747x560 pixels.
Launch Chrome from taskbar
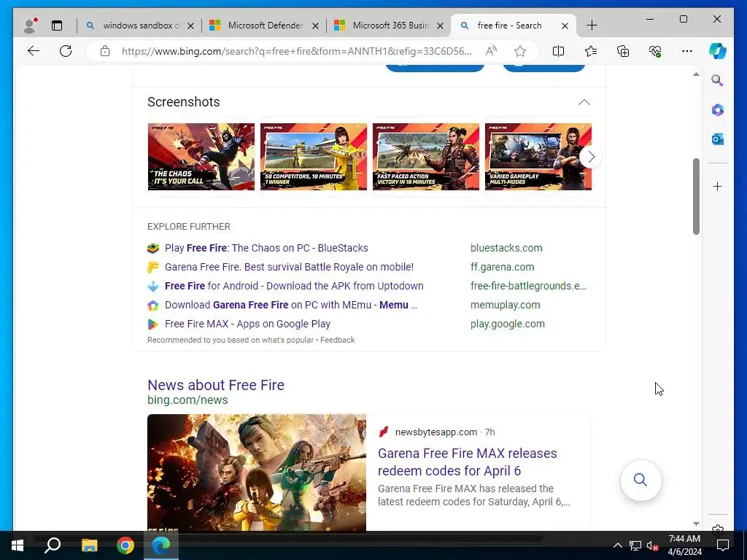coord(125,545)
